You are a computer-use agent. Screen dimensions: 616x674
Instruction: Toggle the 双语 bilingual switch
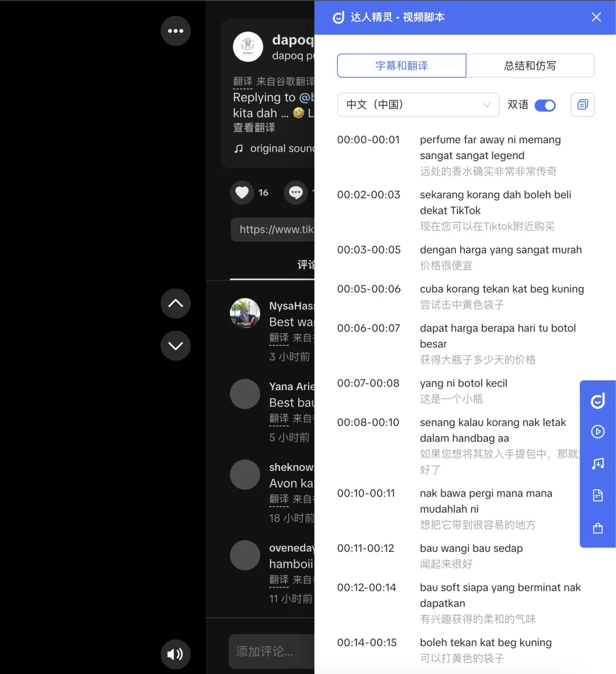click(x=545, y=105)
